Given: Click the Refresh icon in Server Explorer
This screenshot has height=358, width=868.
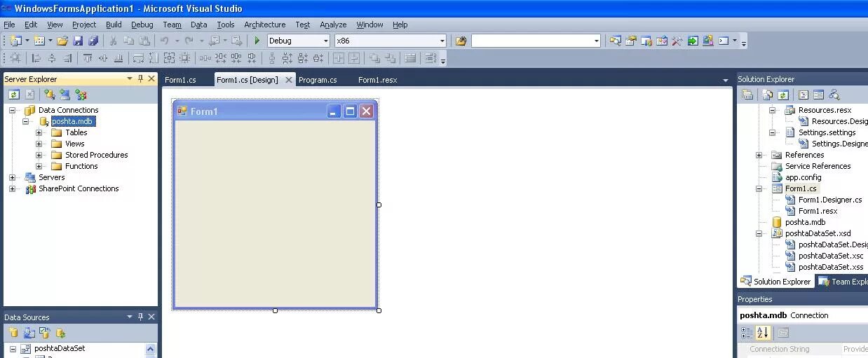Looking at the screenshot, I should tap(13, 95).
